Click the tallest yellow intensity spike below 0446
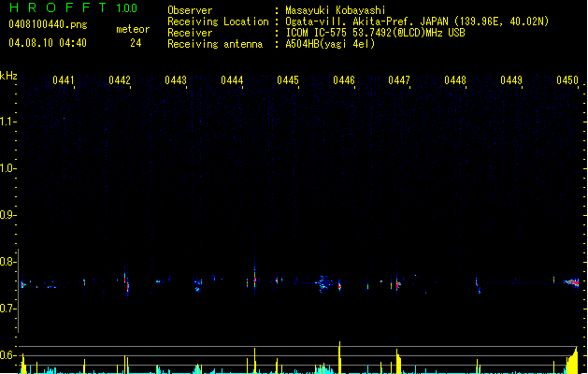 (x=339, y=357)
